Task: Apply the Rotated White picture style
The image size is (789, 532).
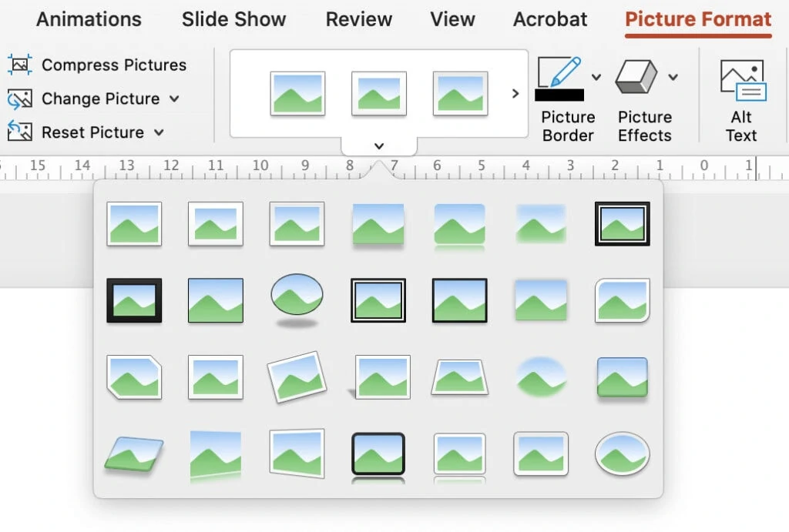Action: pos(297,376)
